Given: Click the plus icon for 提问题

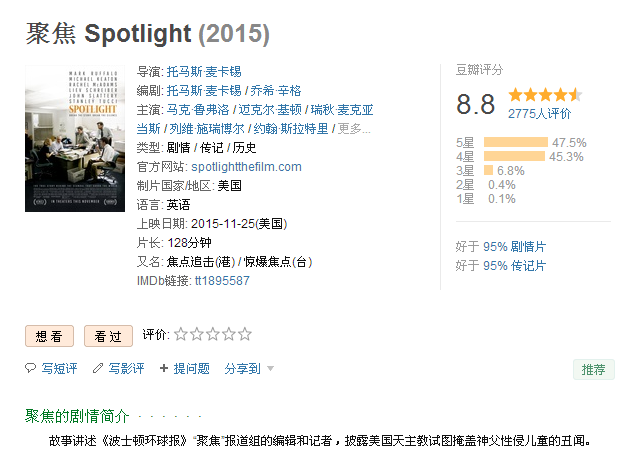Looking at the screenshot, I should click(x=164, y=368).
